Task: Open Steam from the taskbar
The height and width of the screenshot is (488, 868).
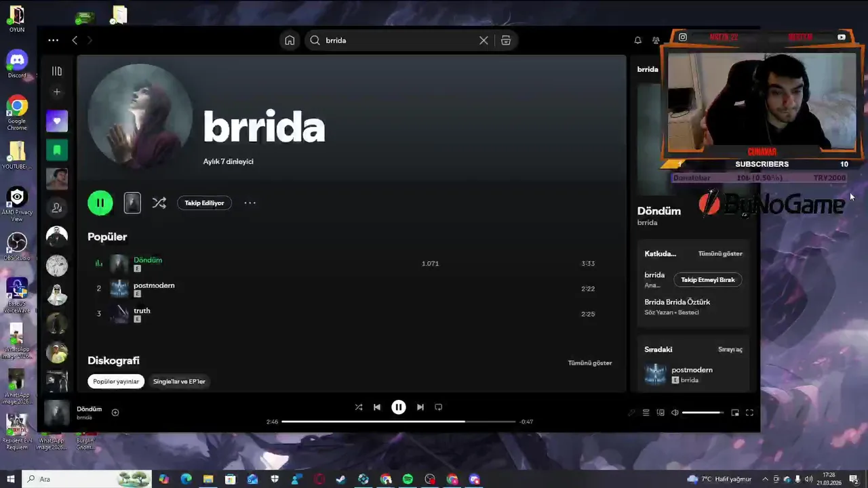Action: tap(341, 479)
